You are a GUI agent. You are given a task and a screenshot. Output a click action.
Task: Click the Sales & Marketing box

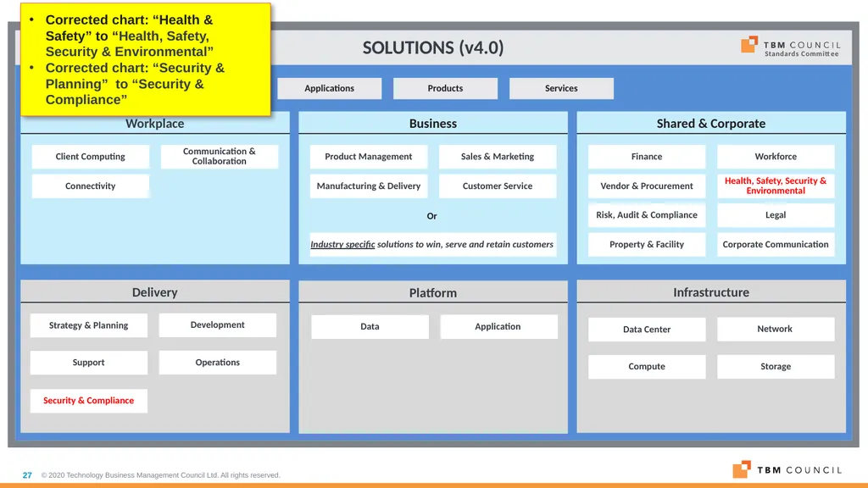pyautogui.click(x=498, y=157)
